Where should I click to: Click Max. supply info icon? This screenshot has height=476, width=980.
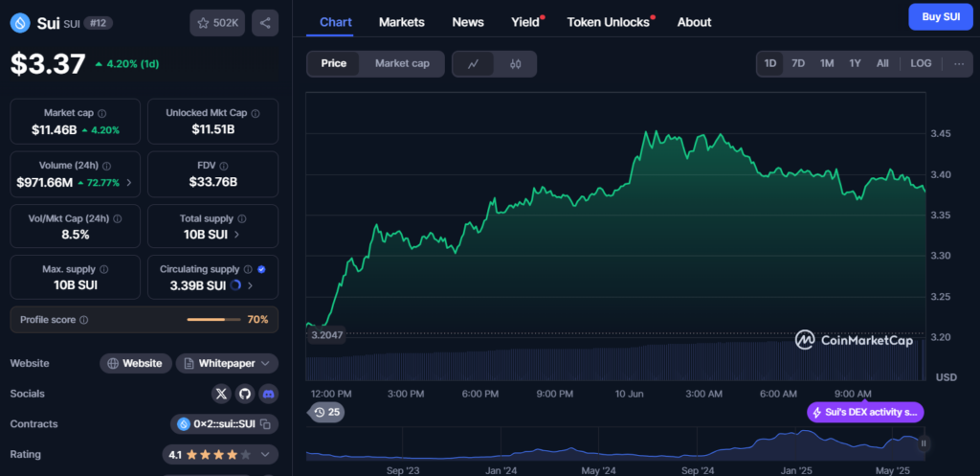103,269
